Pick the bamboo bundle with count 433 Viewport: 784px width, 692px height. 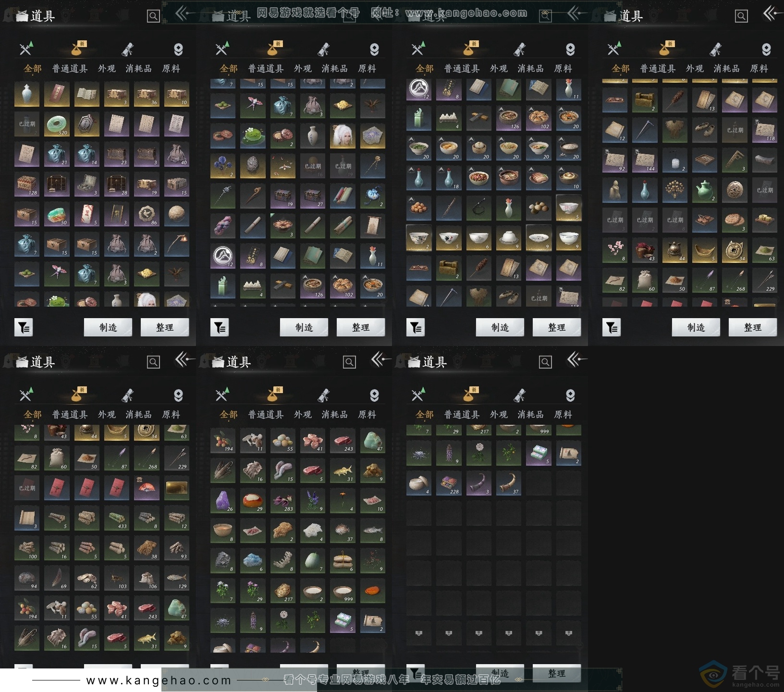coord(117,518)
